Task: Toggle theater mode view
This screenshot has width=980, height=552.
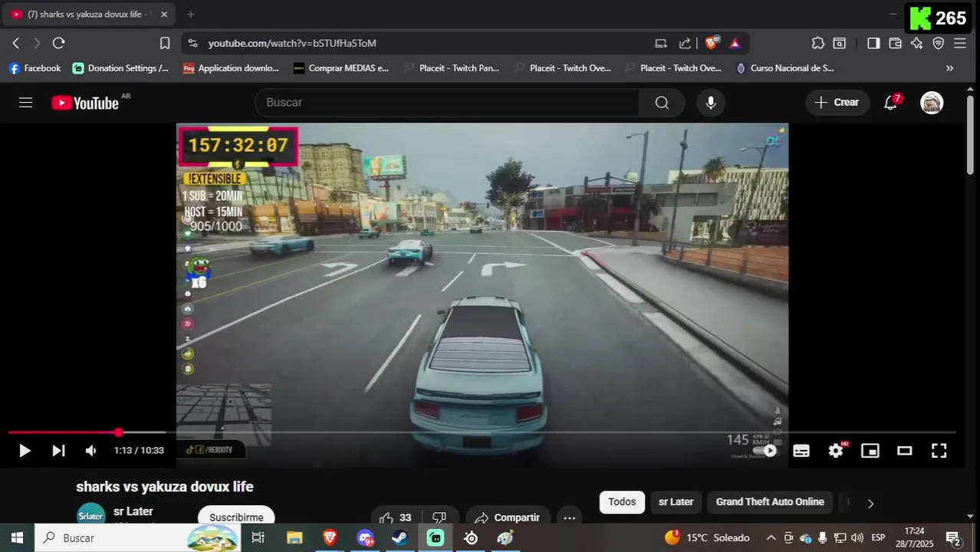Action: click(x=905, y=451)
